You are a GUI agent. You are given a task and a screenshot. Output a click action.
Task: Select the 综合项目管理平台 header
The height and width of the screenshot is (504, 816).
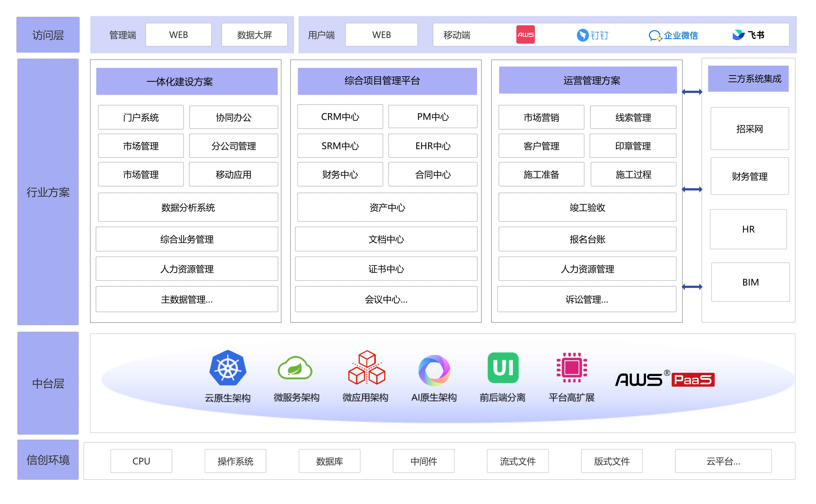click(387, 81)
